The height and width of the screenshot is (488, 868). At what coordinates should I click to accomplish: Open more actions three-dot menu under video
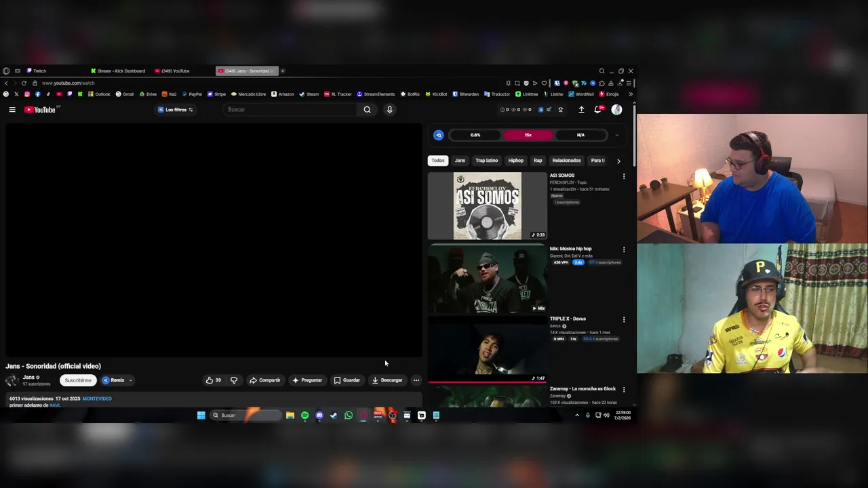[x=416, y=380]
